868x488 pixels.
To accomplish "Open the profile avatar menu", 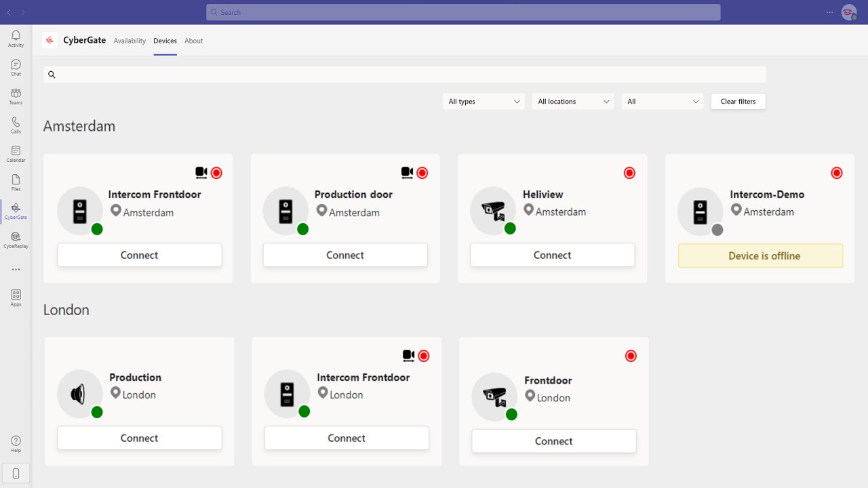I will [x=849, y=12].
